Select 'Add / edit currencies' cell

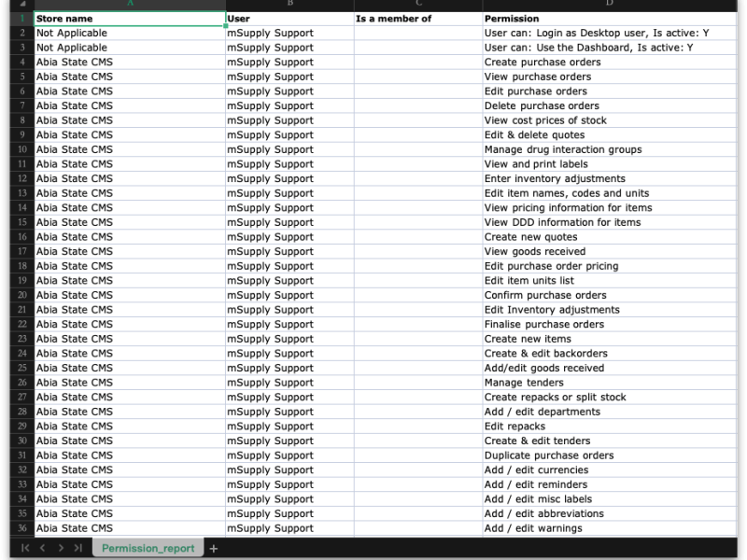[610, 470]
